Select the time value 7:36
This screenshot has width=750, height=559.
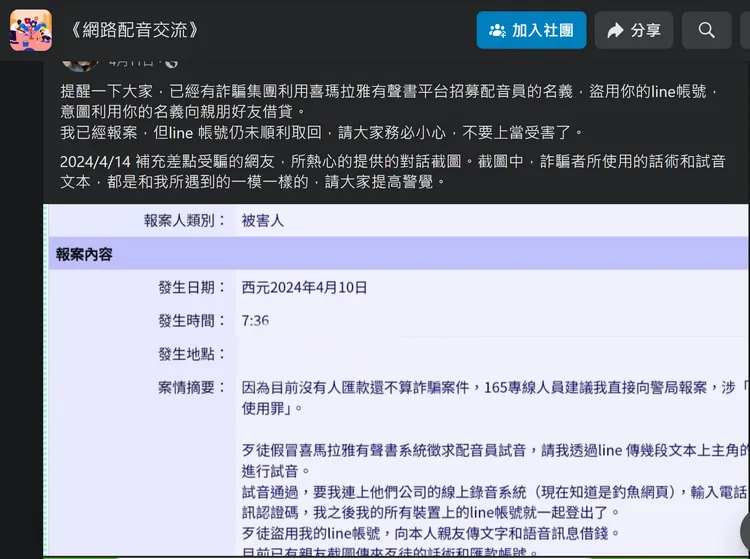coord(255,320)
